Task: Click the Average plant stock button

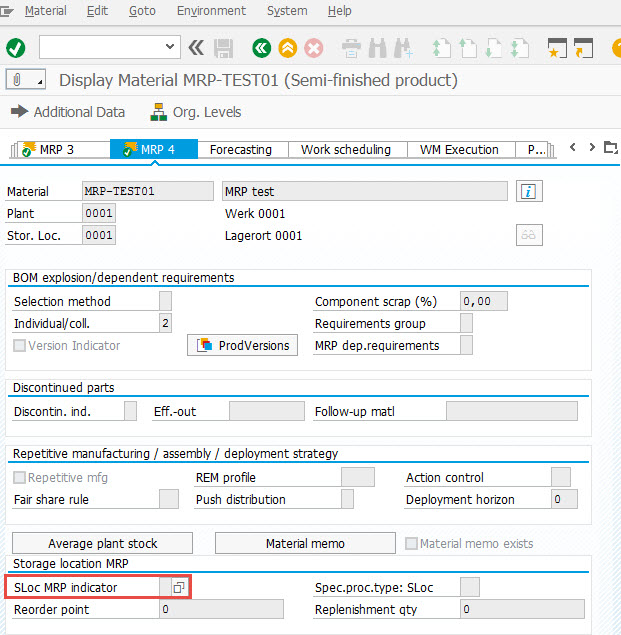Action: (102, 543)
